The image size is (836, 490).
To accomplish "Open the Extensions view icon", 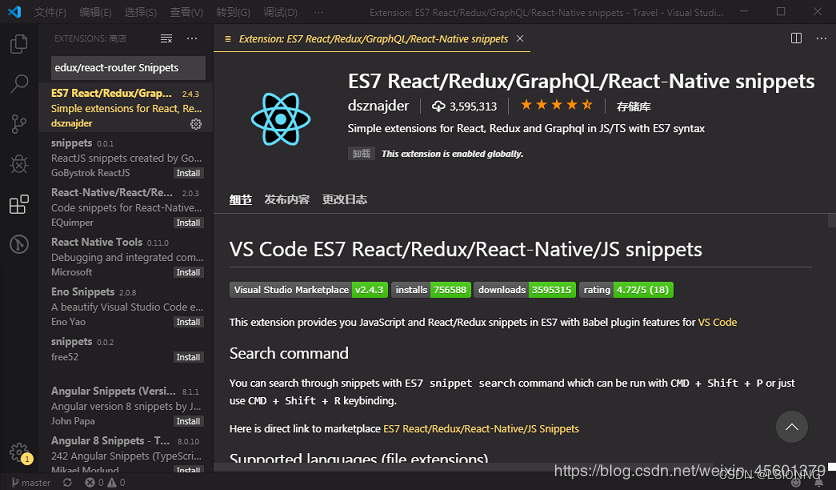I will [x=19, y=204].
